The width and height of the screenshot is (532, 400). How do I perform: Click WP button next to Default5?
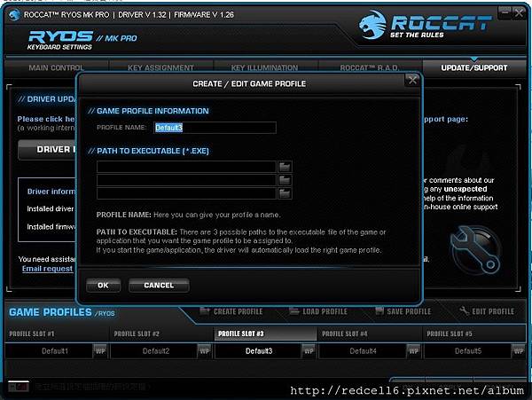click(x=518, y=351)
